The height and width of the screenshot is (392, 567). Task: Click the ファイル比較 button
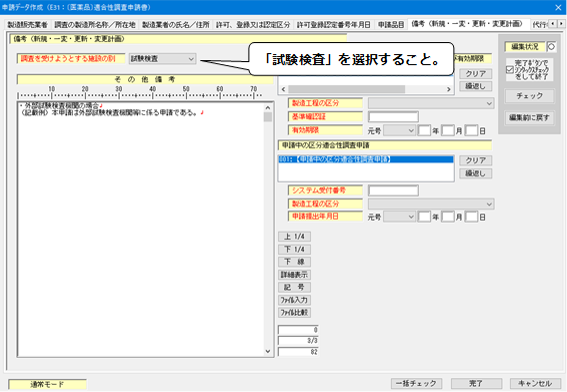pyautogui.click(x=294, y=312)
